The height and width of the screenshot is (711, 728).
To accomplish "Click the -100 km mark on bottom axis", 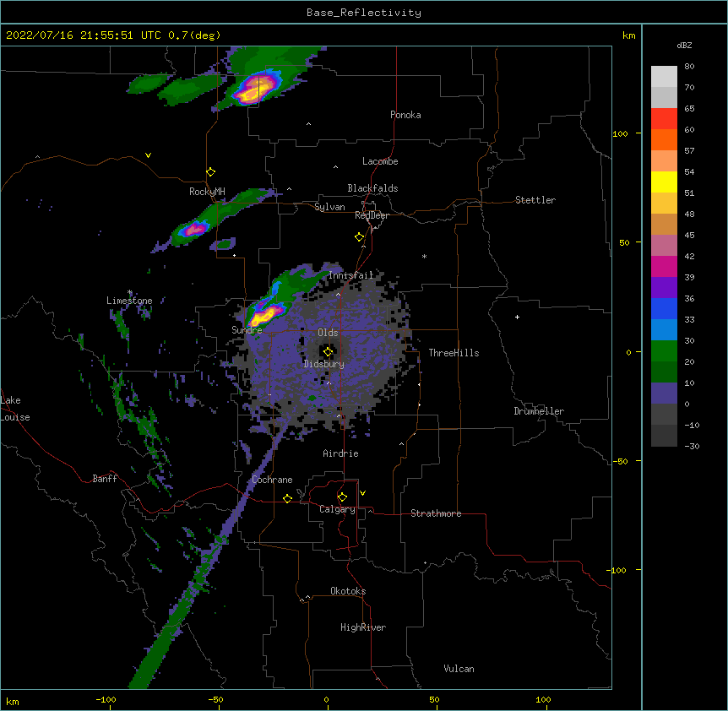I will 106,700.
